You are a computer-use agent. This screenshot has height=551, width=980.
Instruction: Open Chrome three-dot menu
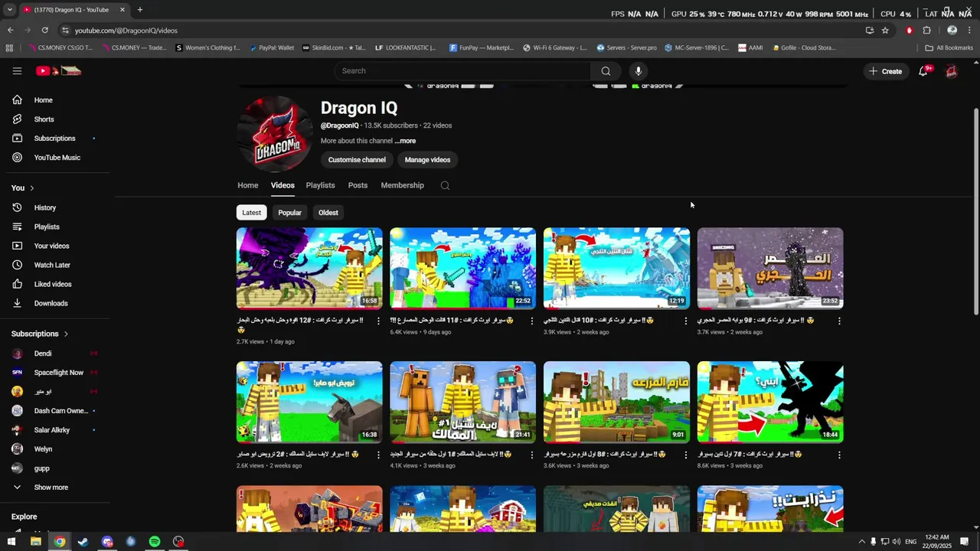click(x=970, y=31)
